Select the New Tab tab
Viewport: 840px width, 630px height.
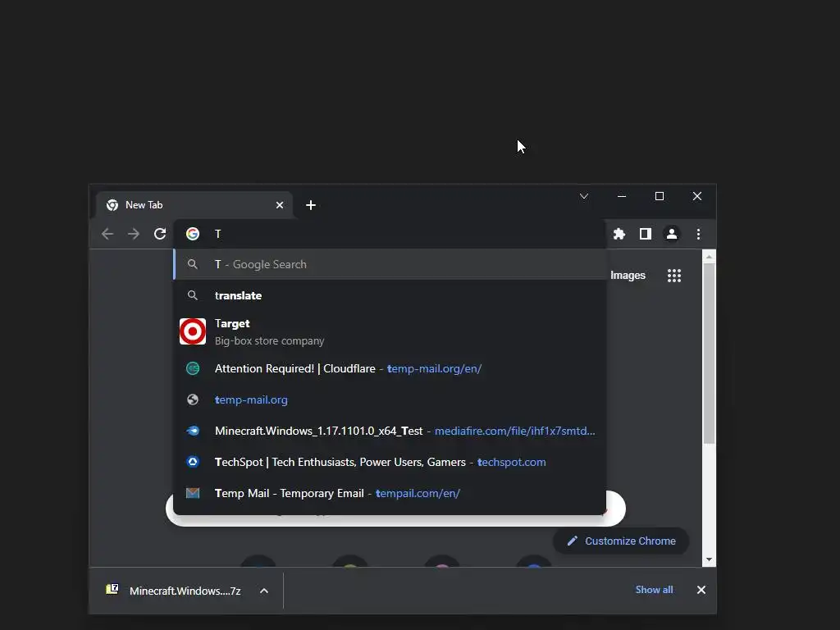(x=194, y=205)
